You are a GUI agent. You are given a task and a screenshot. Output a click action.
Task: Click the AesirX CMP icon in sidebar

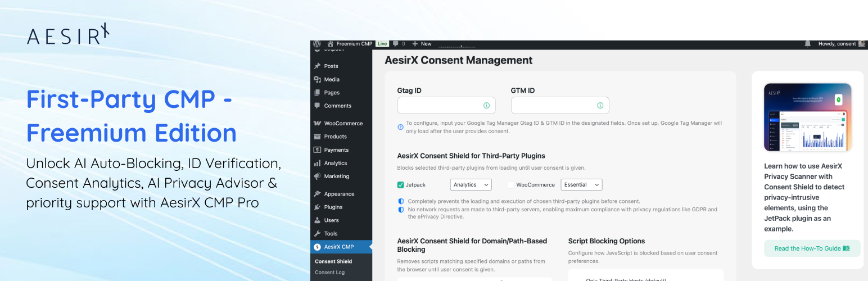click(x=317, y=247)
